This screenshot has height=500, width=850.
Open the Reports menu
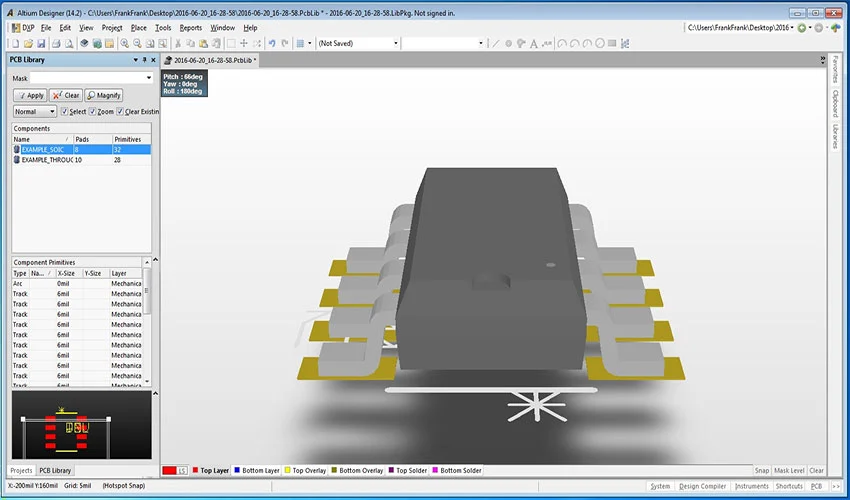coord(191,28)
